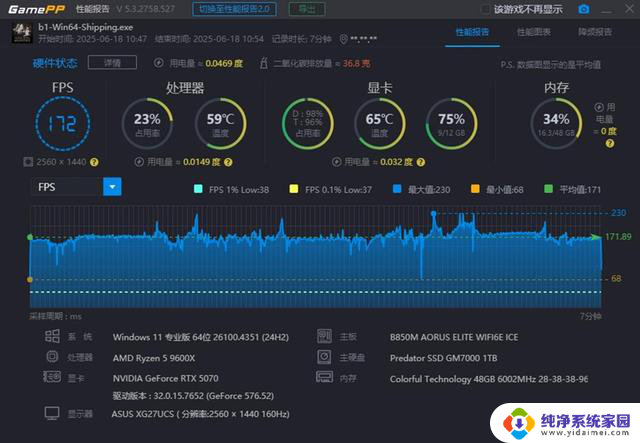The width and height of the screenshot is (640, 443).
Task: Click the b1-Win64-Shipping.exe game icon
Action: pos(22,33)
